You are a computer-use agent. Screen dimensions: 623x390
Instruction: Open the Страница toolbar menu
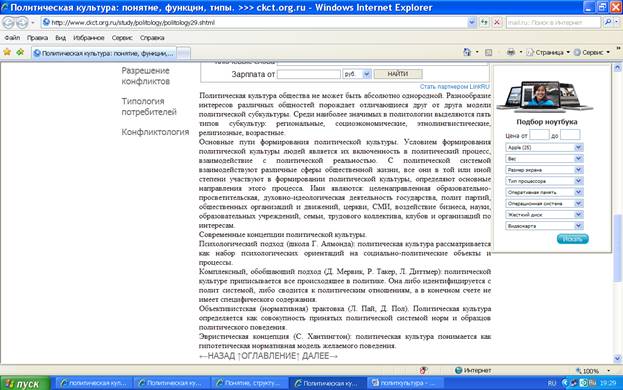point(548,52)
